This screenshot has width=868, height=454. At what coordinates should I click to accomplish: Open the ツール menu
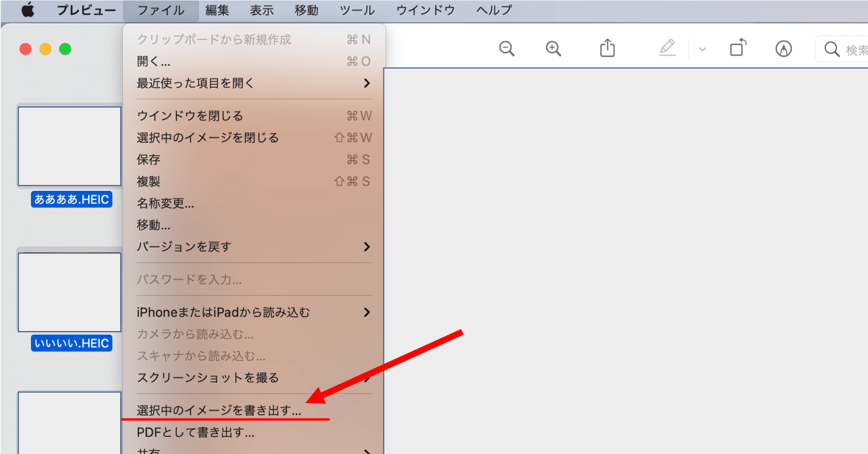coord(356,10)
